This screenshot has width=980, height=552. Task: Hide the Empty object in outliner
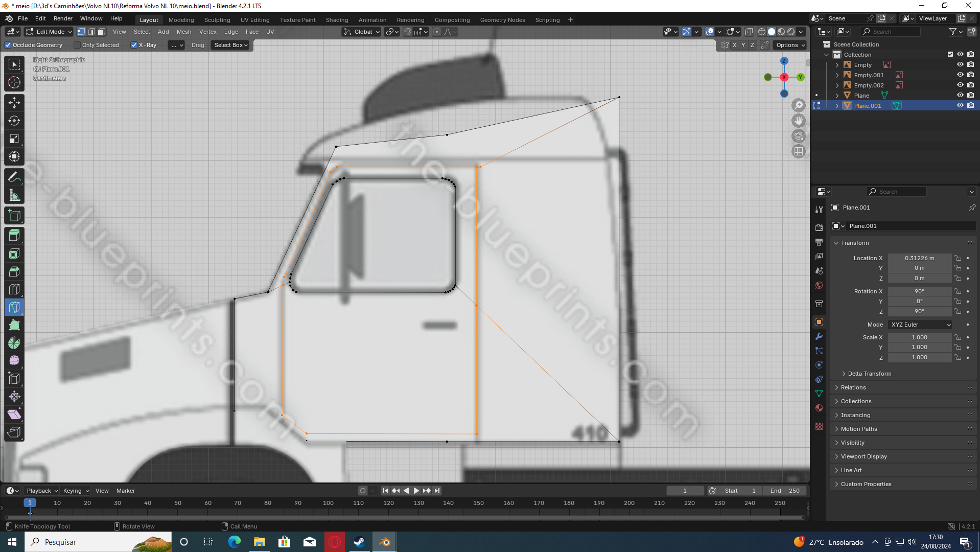[x=960, y=65]
